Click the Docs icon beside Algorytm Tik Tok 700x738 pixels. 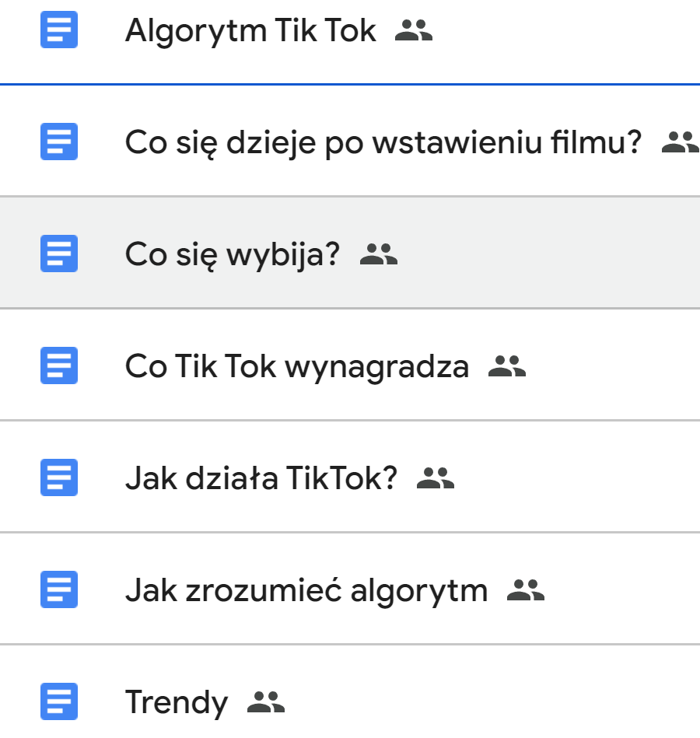click(x=59, y=30)
